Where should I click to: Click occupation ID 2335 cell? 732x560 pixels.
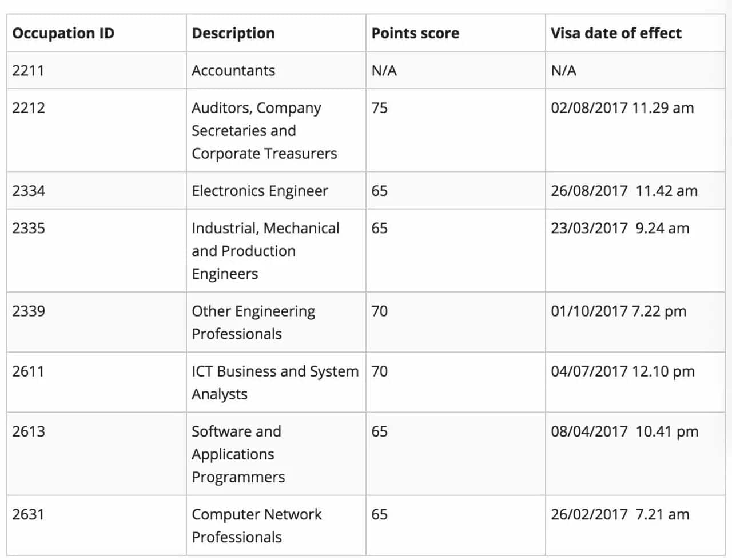[x=97, y=250]
